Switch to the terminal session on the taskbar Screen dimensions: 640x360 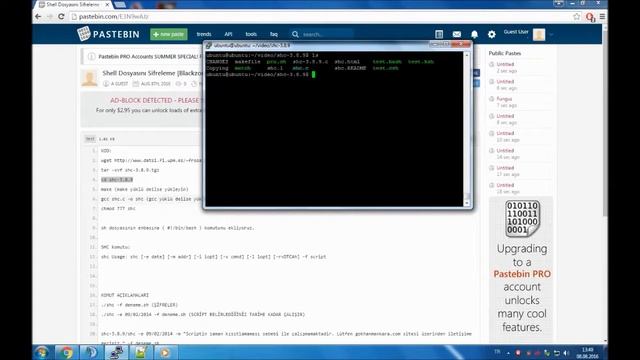click(116, 352)
